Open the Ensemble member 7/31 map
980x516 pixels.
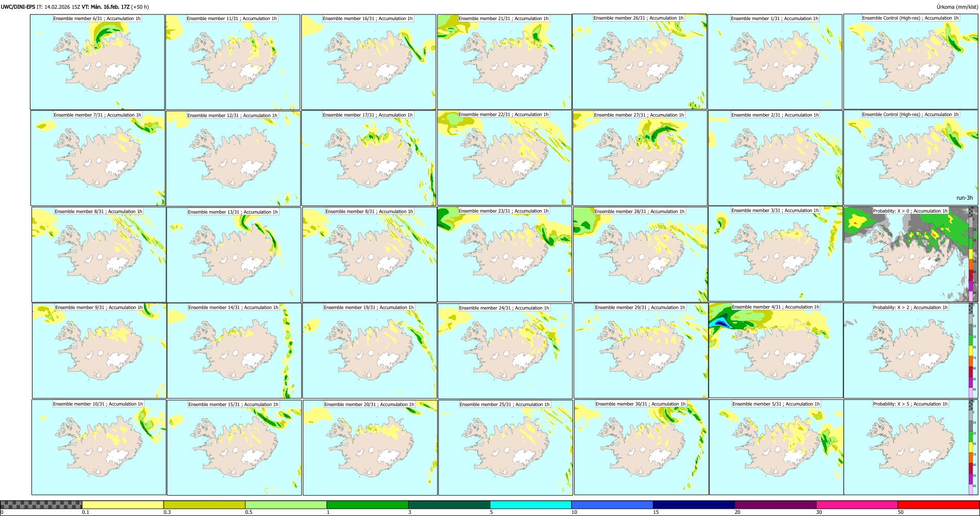click(x=98, y=158)
